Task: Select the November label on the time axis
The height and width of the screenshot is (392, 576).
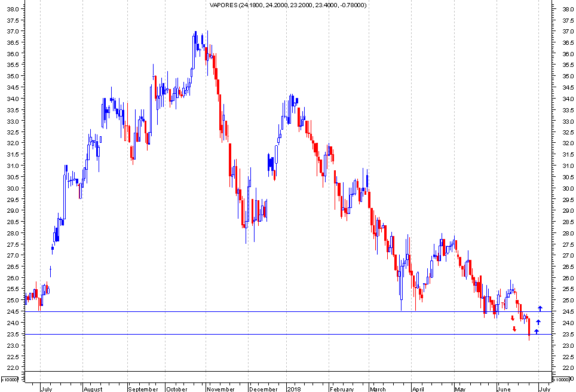Action: point(220,389)
